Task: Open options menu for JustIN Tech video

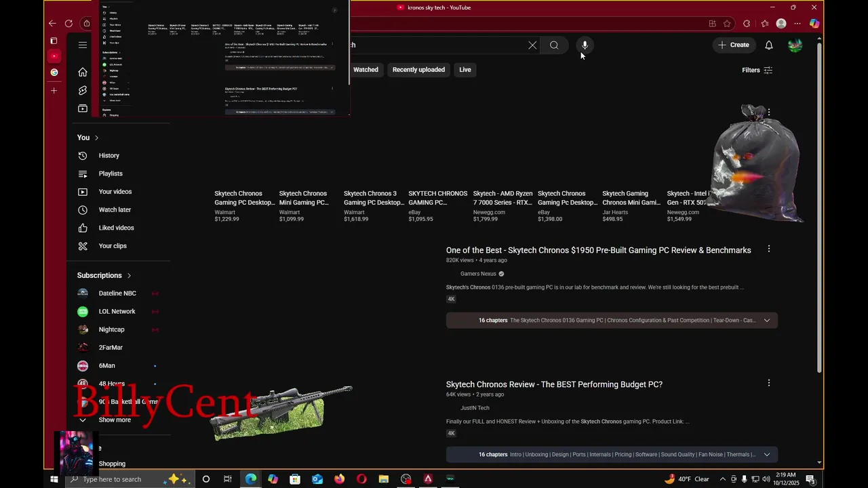Action: pos(768,383)
